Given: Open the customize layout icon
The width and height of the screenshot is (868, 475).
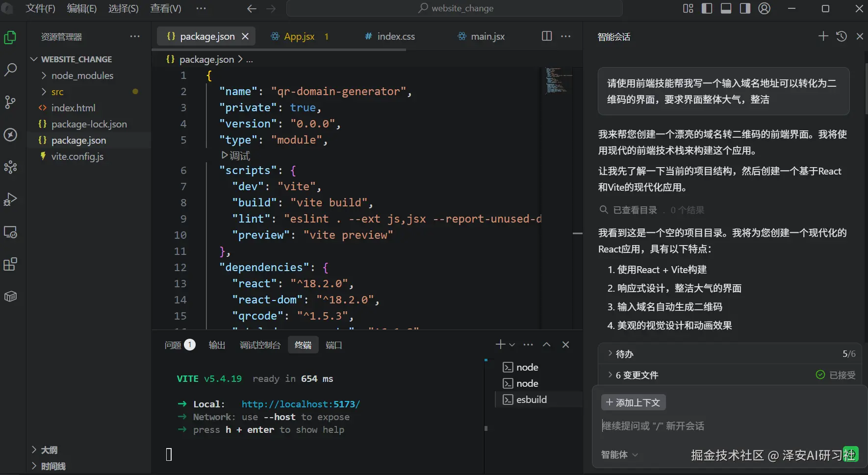Looking at the screenshot, I should click(x=688, y=8).
